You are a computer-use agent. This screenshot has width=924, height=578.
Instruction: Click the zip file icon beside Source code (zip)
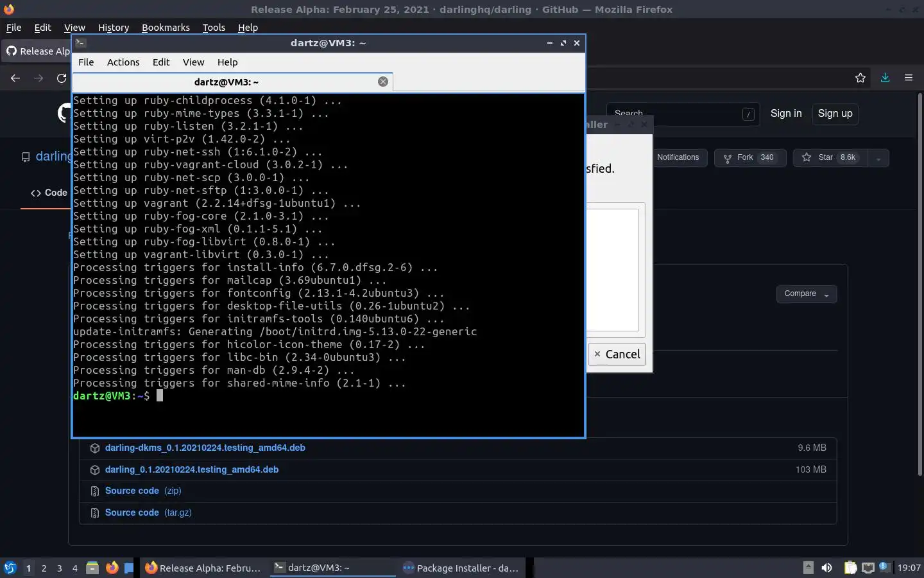point(94,491)
